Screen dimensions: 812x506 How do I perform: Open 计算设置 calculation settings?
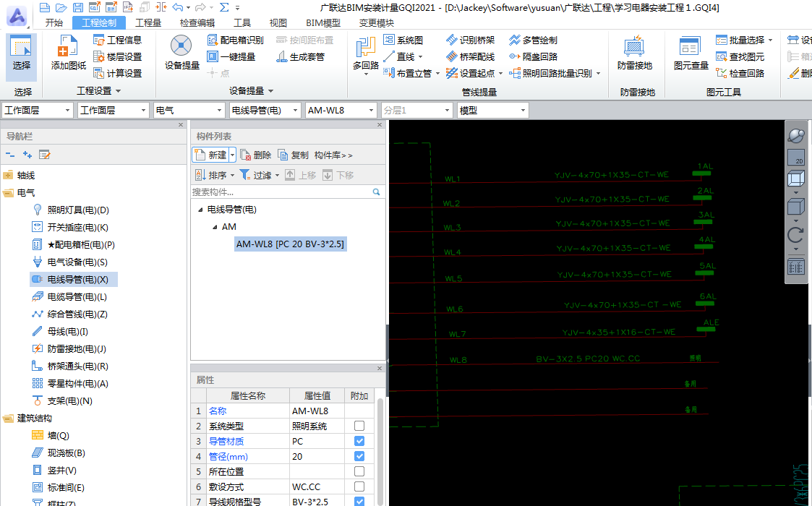pyautogui.click(x=118, y=73)
